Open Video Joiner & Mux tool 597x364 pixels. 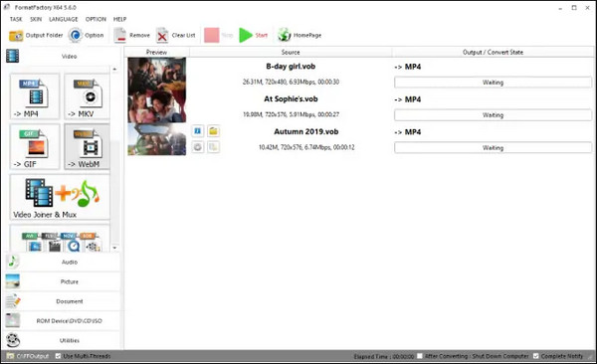tap(60, 197)
